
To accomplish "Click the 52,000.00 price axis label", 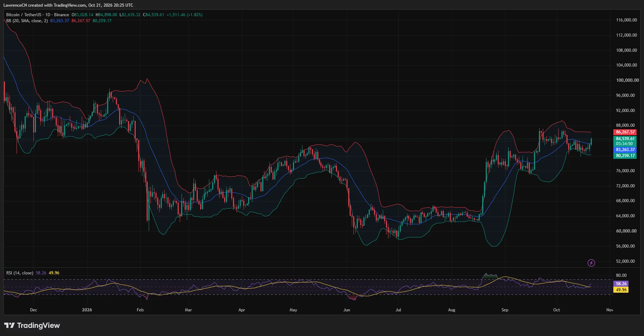I will tap(625, 261).
